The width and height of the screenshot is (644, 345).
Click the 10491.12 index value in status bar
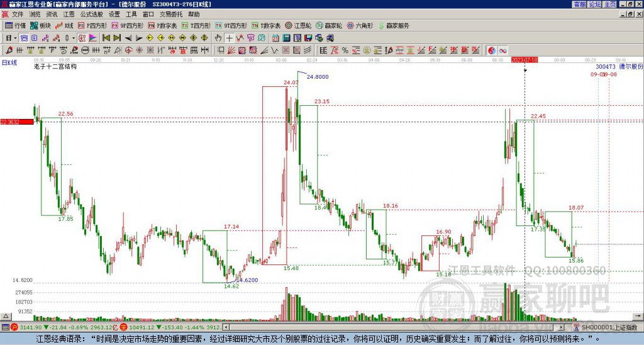point(141,327)
